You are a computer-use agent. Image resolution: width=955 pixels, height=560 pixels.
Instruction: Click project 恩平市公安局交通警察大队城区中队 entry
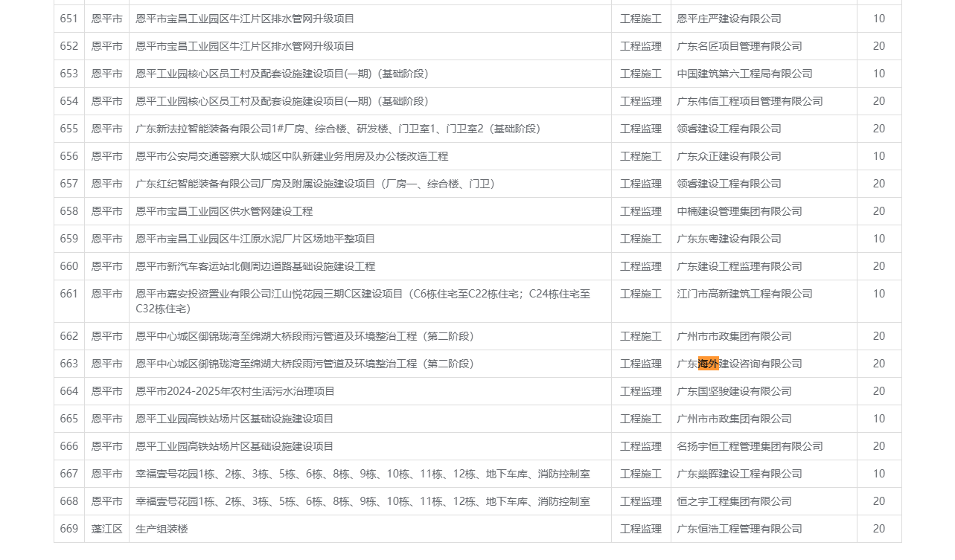(x=292, y=156)
